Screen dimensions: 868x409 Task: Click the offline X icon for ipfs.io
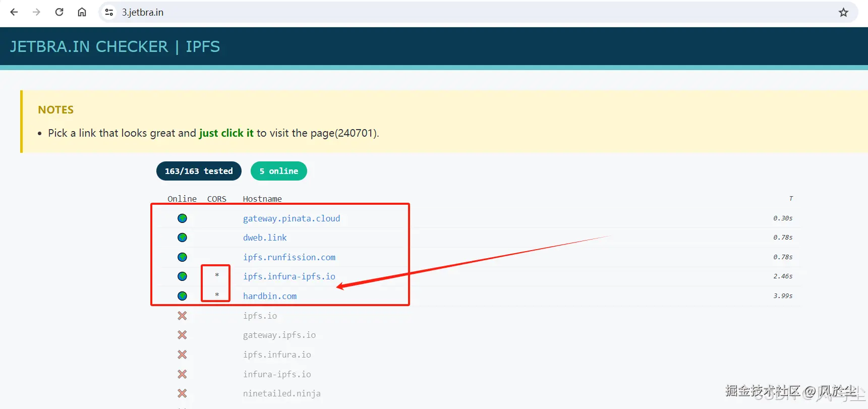click(182, 316)
